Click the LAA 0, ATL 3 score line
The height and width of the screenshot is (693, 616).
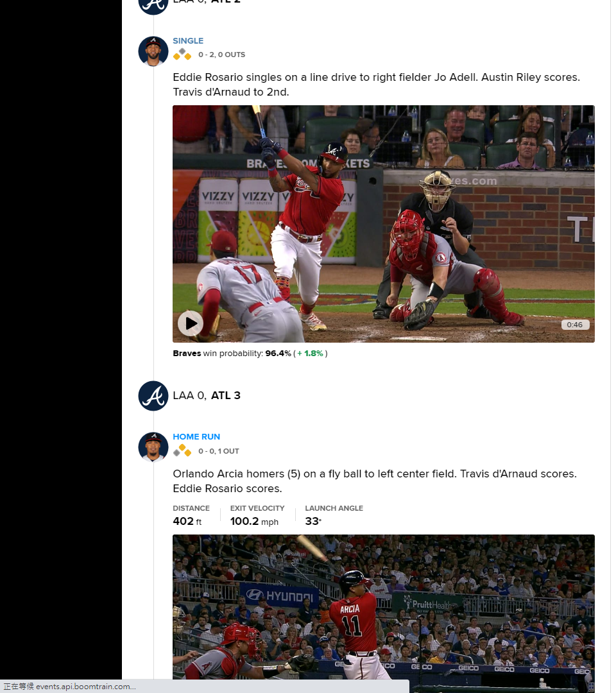[207, 395]
